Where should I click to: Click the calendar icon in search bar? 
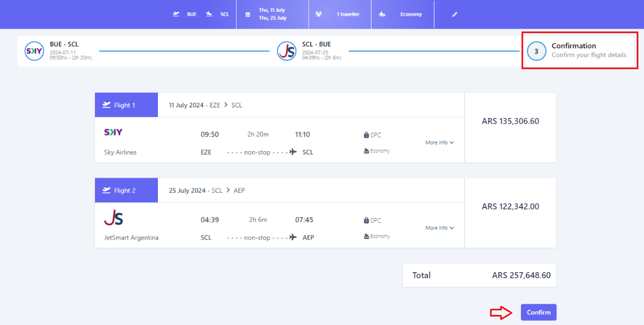pyautogui.click(x=247, y=15)
